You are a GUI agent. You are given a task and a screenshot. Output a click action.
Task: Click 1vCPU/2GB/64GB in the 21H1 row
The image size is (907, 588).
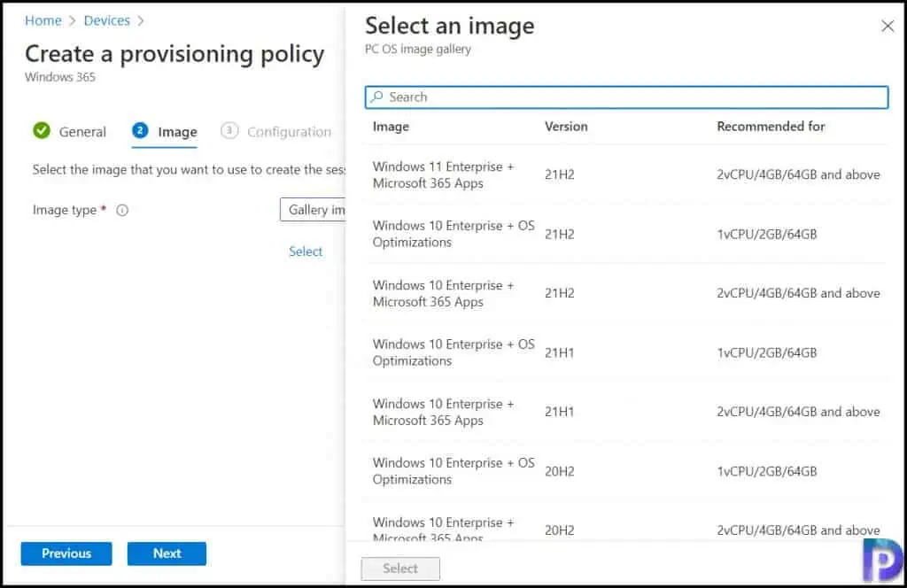click(767, 352)
